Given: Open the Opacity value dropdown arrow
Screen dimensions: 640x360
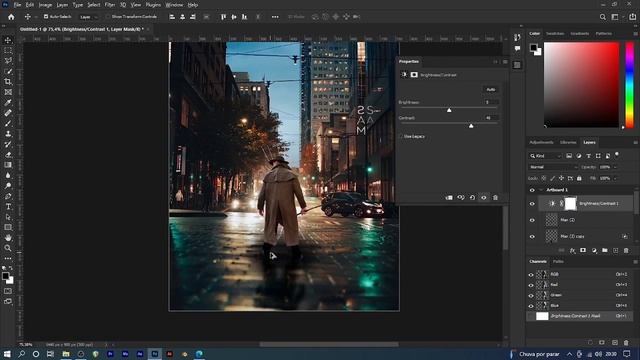Looking at the screenshot, I should point(615,167).
